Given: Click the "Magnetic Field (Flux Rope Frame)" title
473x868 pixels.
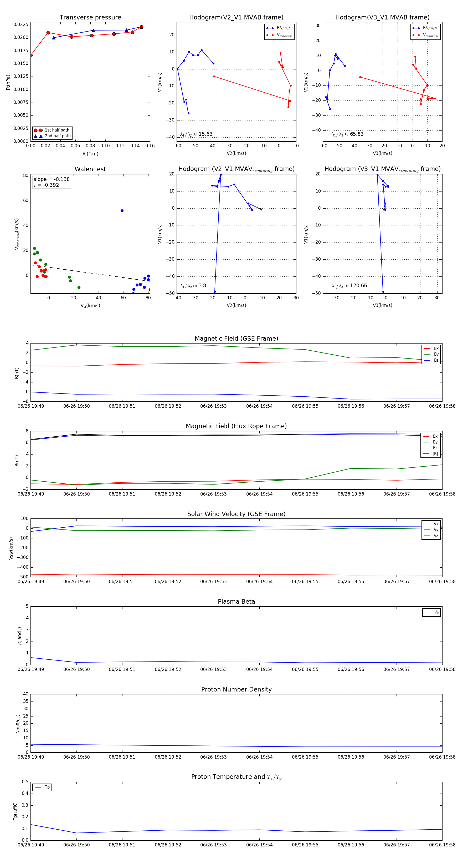Looking at the screenshot, I should coord(236,426).
